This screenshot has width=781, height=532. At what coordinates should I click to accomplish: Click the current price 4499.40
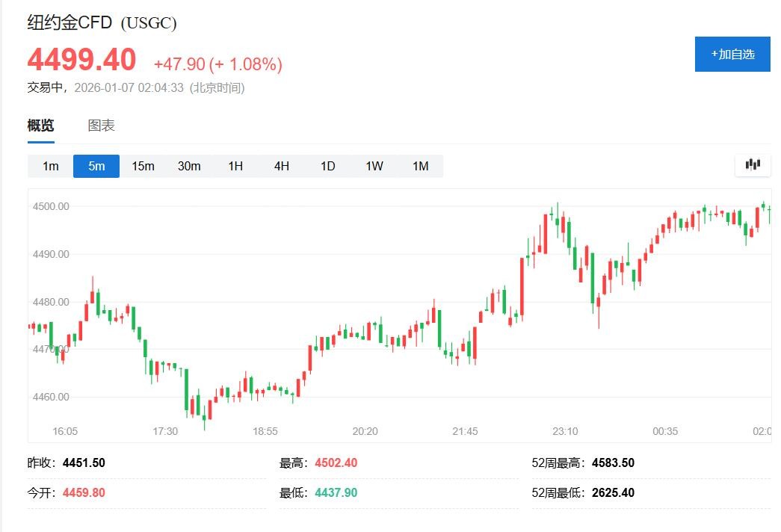click(82, 60)
